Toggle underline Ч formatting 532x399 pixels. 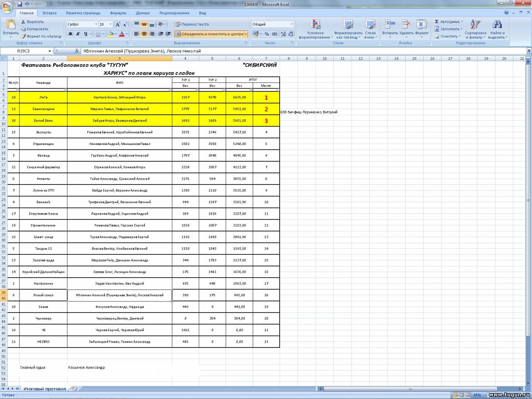click(85, 34)
